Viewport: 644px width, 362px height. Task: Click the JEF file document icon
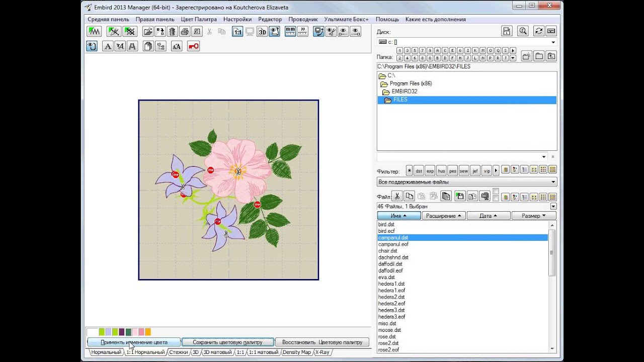tap(507, 31)
